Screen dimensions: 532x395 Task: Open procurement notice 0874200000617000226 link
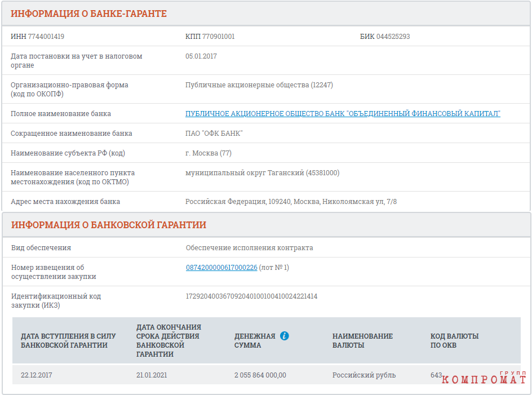(x=221, y=268)
